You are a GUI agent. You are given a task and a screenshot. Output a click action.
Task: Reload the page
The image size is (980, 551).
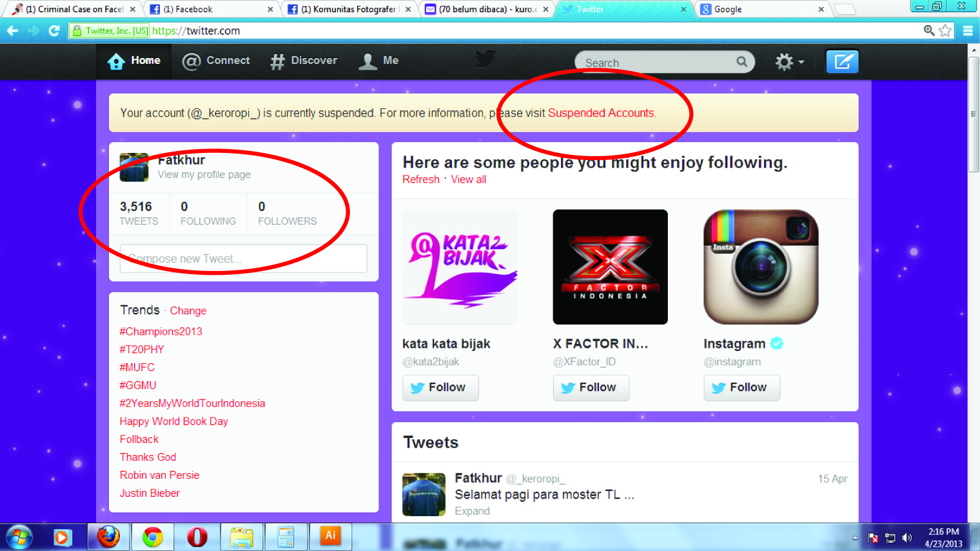coord(54,30)
